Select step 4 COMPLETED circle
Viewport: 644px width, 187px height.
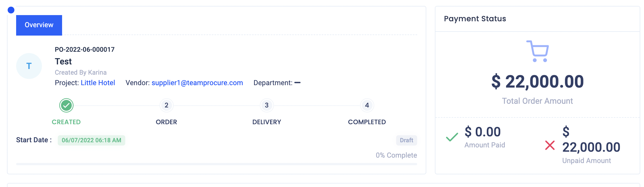pyautogui.click(x=367, y=105)
